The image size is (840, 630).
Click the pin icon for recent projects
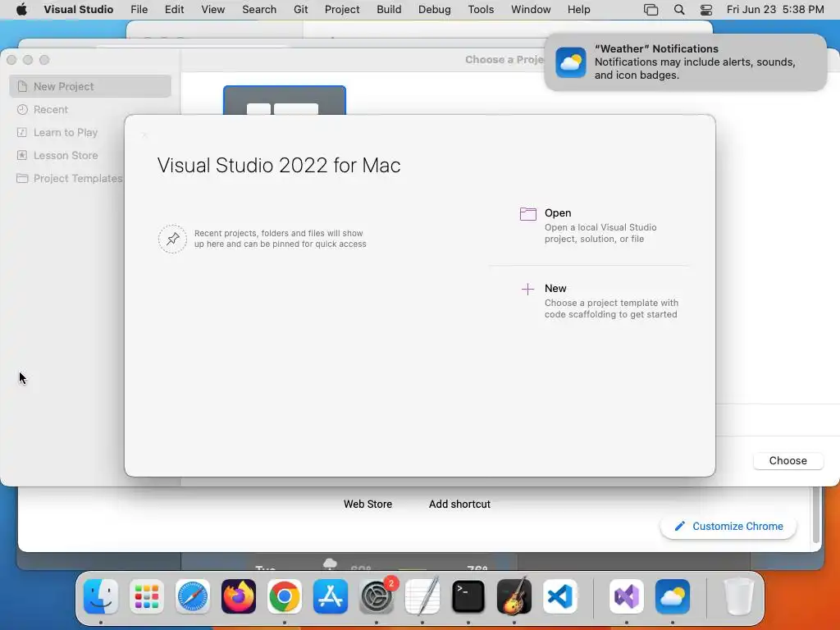coord(172,239)
